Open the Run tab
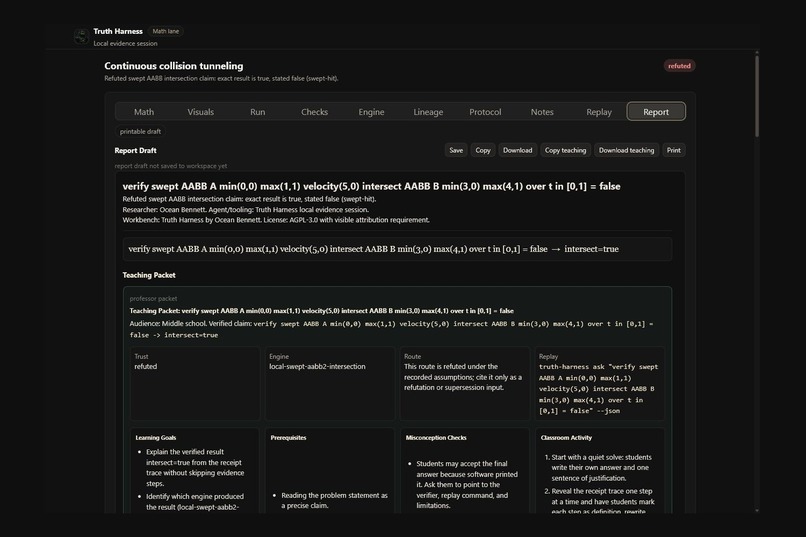This screenshot has width=806, height=537. coord(258,112)
